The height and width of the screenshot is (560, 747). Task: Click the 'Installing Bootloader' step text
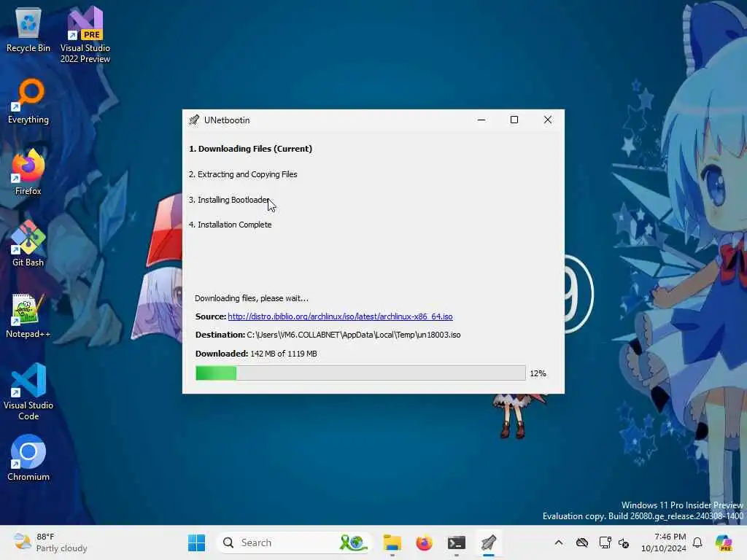[x=229, y=200]
